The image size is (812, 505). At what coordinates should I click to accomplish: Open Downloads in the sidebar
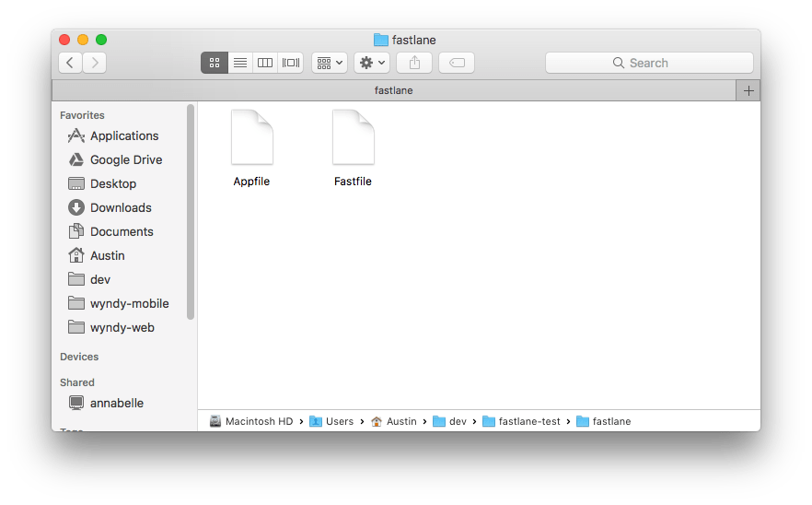tap(121, 207)
